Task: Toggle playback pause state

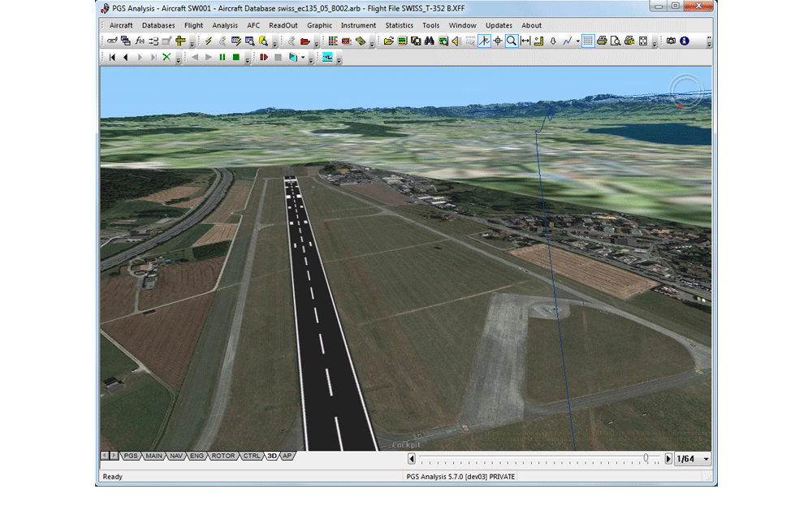Action: click(x=221, y=57)
